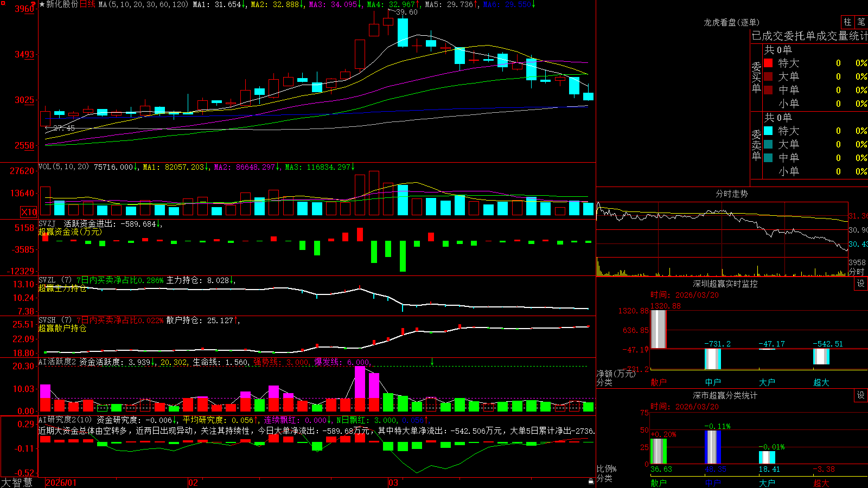Image resolution: width=868 pixels, height=488 pixels.
Task: Switch 龙虎看盘 to 笔 tick view
Action: tap(861, 22)
